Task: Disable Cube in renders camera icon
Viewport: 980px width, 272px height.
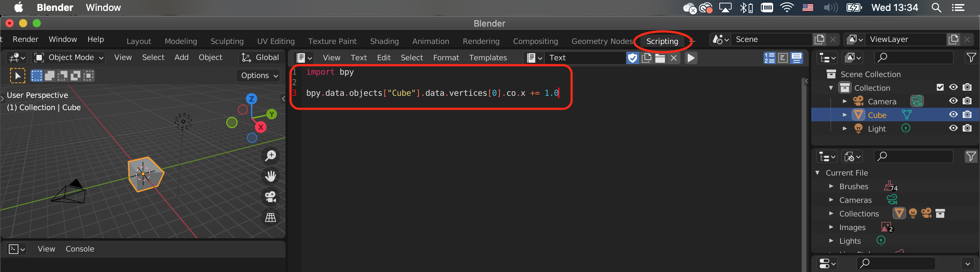Action: coord(967,115)
